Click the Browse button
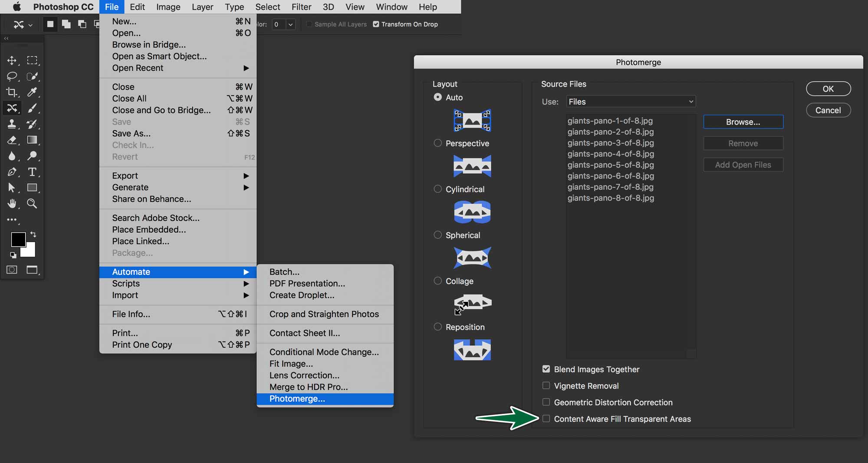The image size is (868, 463). point(743,122)
